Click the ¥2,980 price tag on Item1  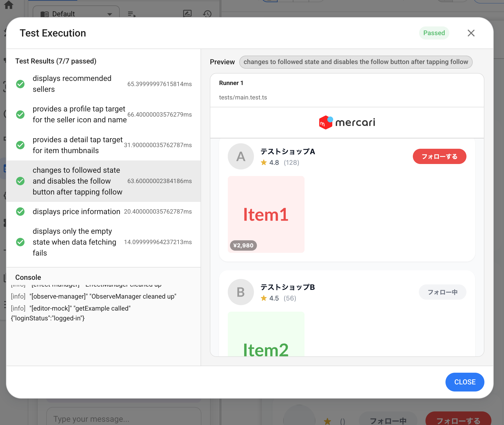[243, 245]
